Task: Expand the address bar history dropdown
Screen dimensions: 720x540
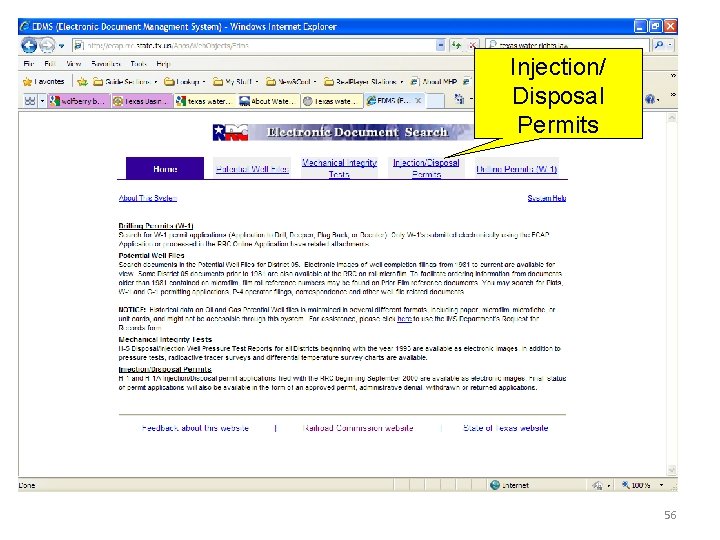Action: click(440, 45)
